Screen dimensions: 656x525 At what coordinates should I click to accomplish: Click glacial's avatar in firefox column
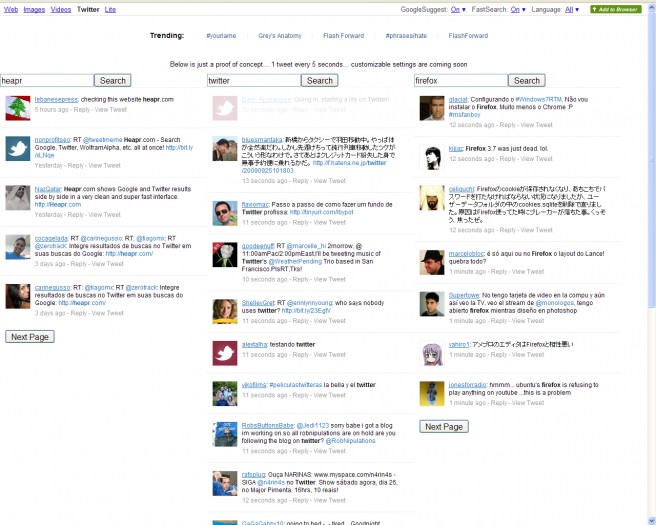click(432, 108)
